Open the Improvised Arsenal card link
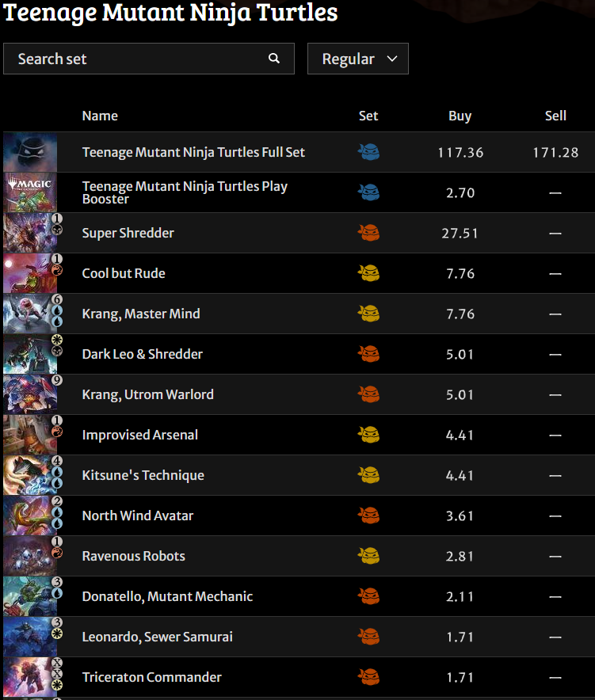This screenshot has height=700, width=595. [139, 435]
